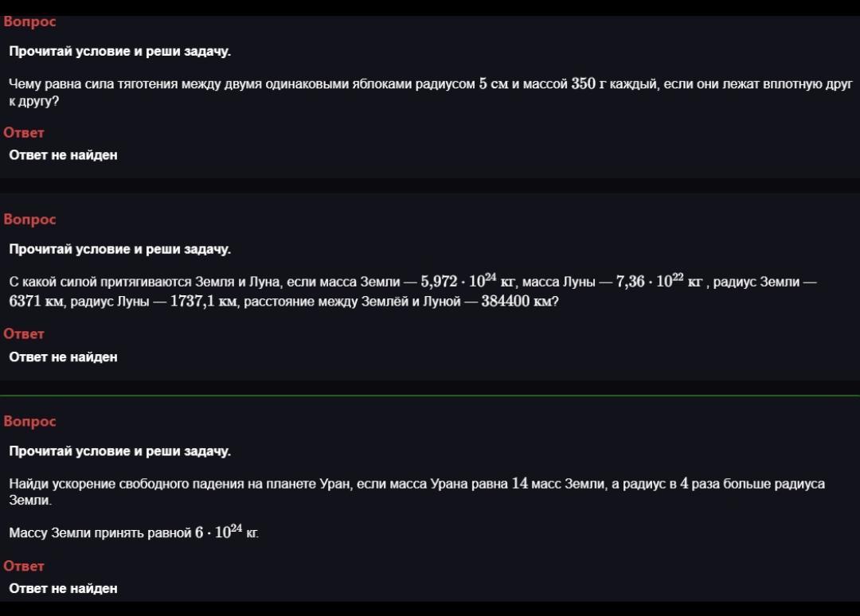This screenshot has height=616, width=860.
Task: Click the Earth mass value 5,972 · 10²⁴ кг
Action: point(469,282)
